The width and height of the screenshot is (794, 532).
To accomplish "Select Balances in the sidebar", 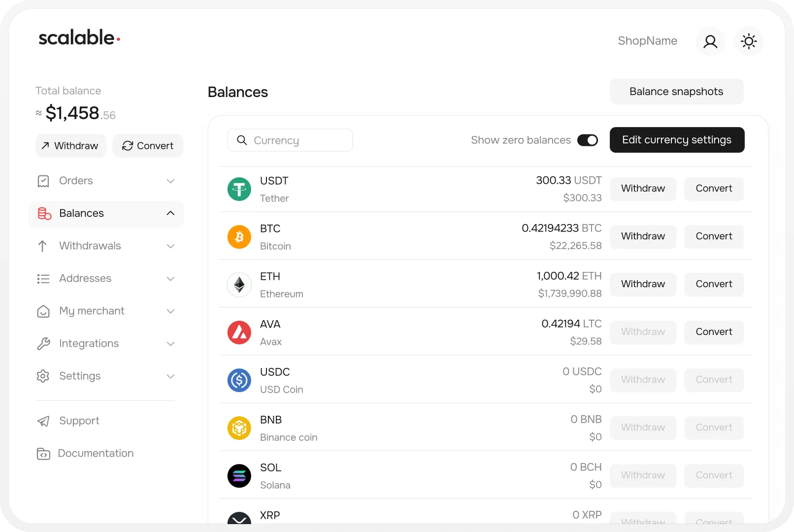I will coord(106,214).
